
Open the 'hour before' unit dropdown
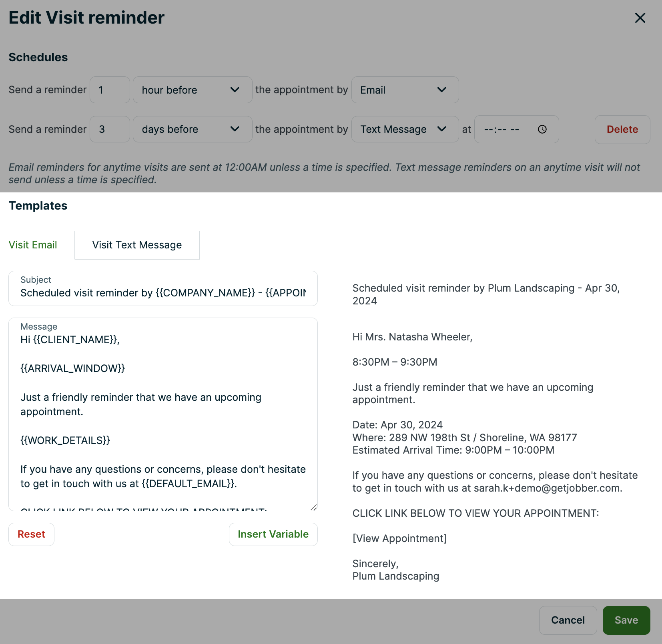[192, 90]
